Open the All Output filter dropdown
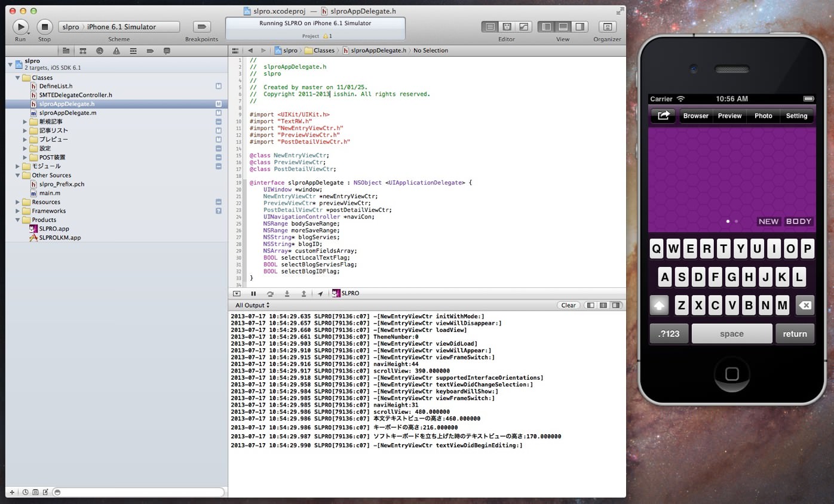The width and height of the screenshot is (834, 504). (x=252, y=305)
